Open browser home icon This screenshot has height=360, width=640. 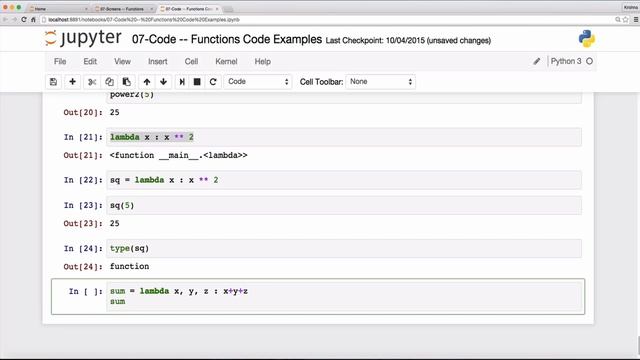33,19
